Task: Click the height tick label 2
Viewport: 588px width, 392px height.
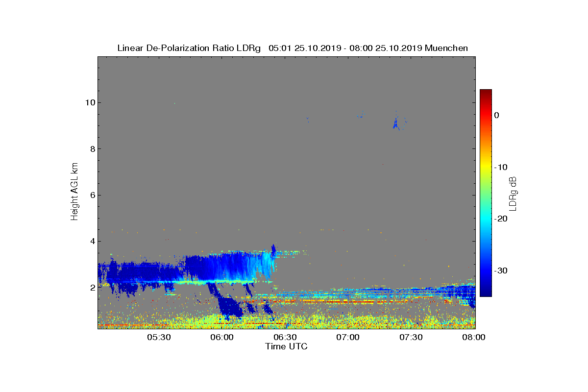Action: pyautogui.click(x=92, y=288)
